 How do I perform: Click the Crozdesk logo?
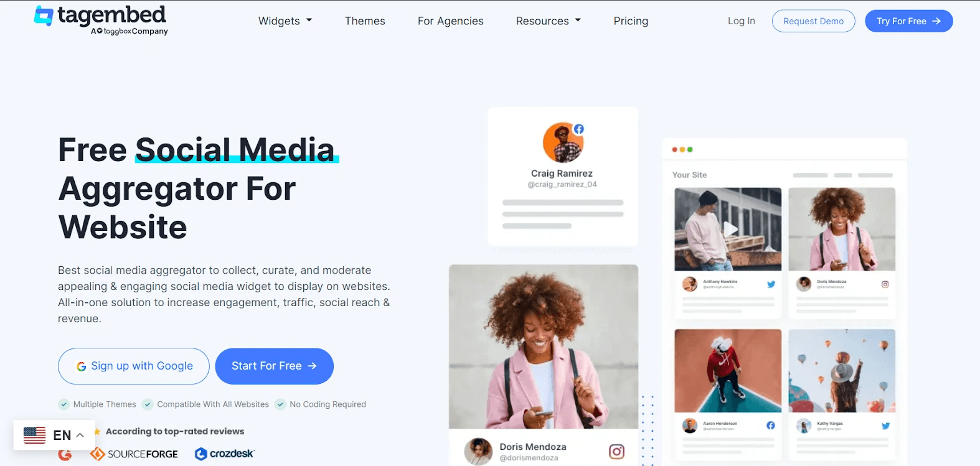click(225, 454)
